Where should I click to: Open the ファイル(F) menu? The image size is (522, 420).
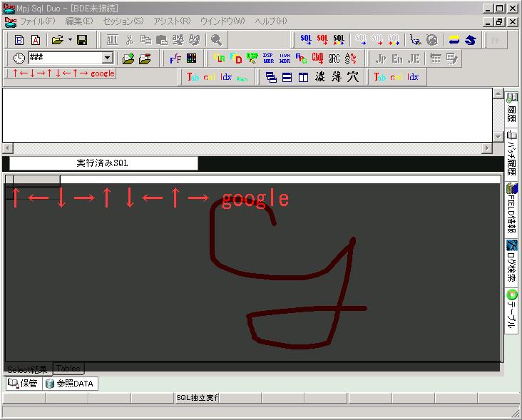pyautogui.click(x=38, y=21)
